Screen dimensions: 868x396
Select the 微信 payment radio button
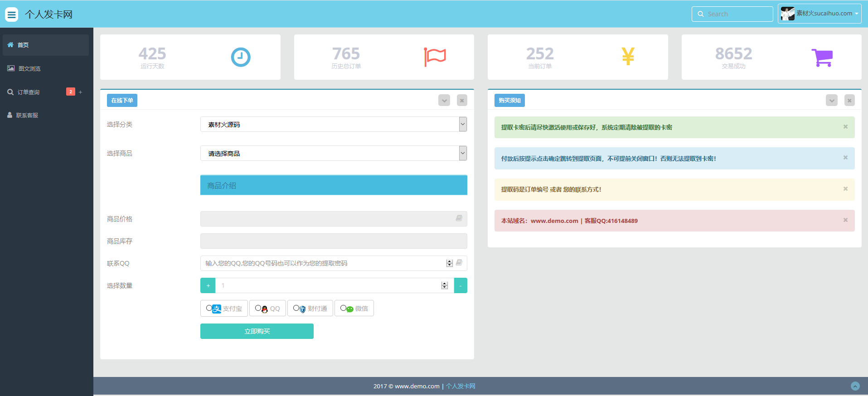(343, 308)
